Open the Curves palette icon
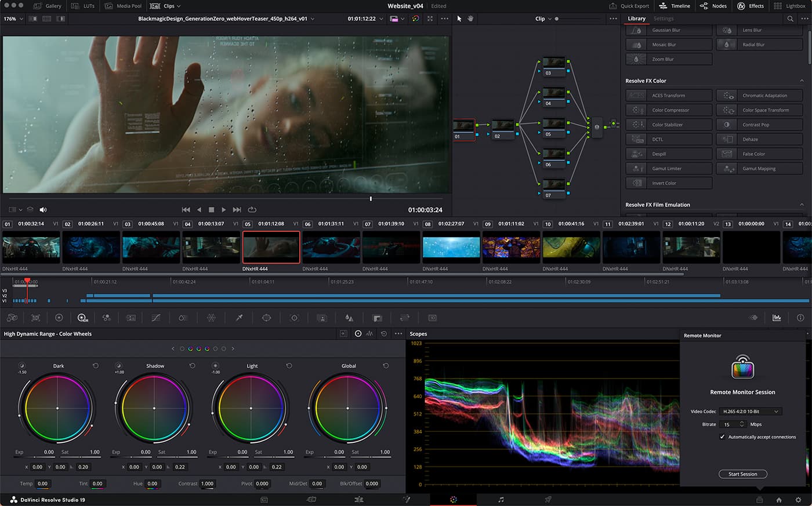 [x=155, y=318]
